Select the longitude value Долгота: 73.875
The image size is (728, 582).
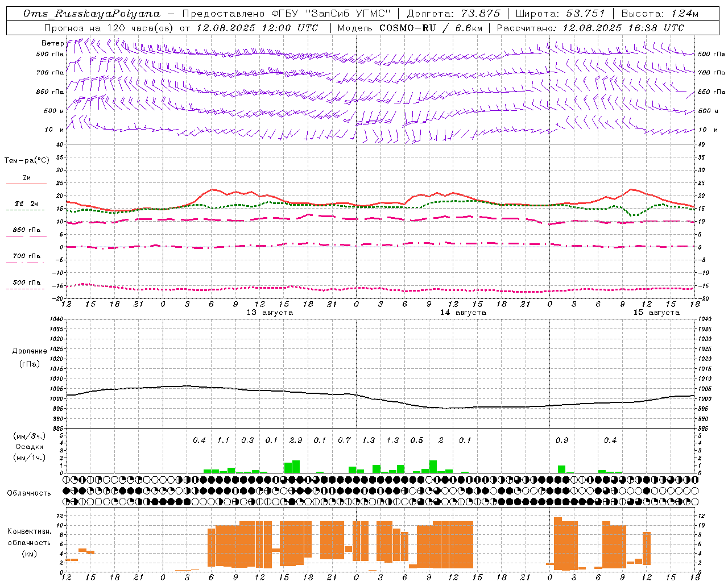453,14
